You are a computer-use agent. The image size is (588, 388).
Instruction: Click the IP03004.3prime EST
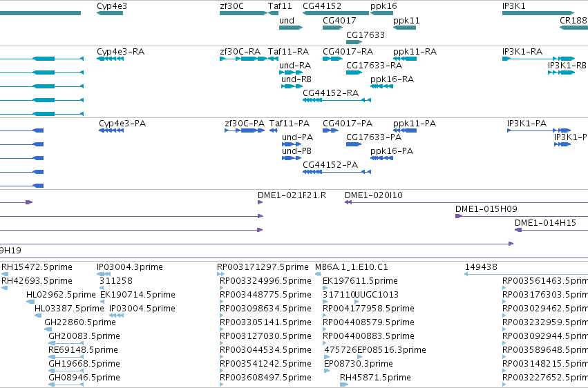[x=104, y=274]
